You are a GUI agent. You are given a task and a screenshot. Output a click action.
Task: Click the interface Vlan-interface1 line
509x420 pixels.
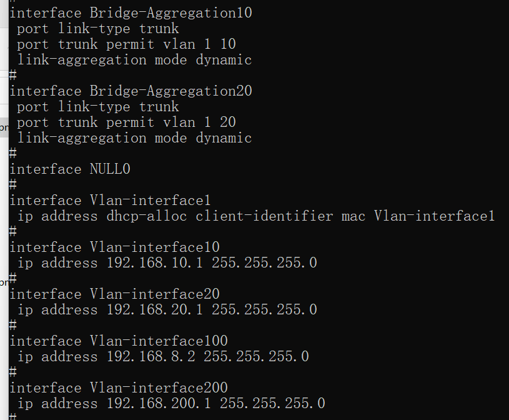click(110, 200)
